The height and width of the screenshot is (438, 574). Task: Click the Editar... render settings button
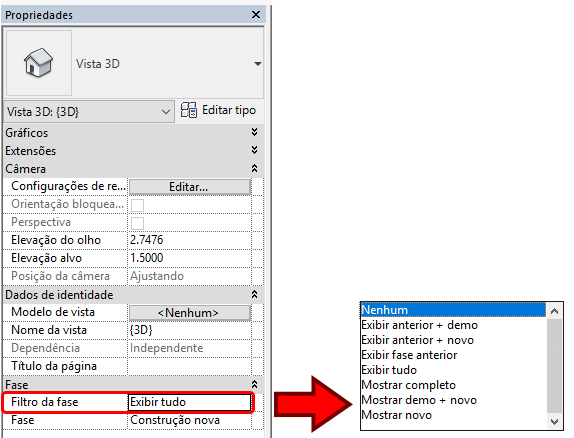tap(190, 187)
